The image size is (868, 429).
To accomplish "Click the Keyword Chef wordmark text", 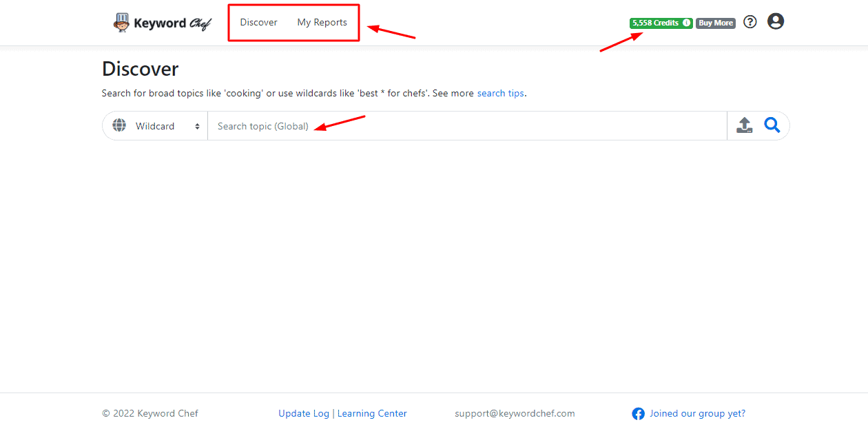I will (172, 23).
